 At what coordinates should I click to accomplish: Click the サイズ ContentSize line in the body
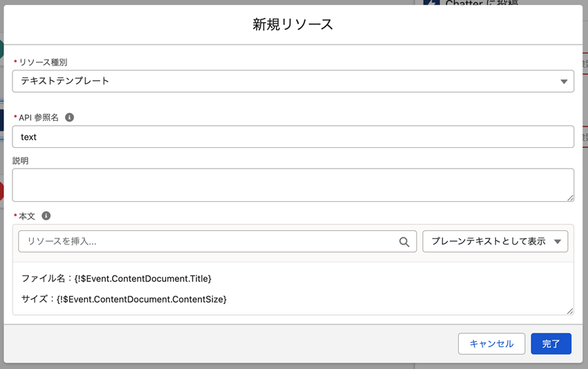tap(125, 299)
